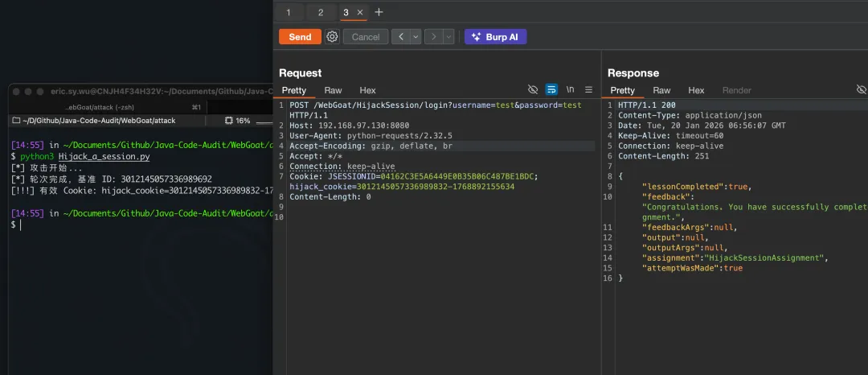Switch Request panel to Raw view
The width and height of the screenshot is (868, 375).
(x=334, y=90)
